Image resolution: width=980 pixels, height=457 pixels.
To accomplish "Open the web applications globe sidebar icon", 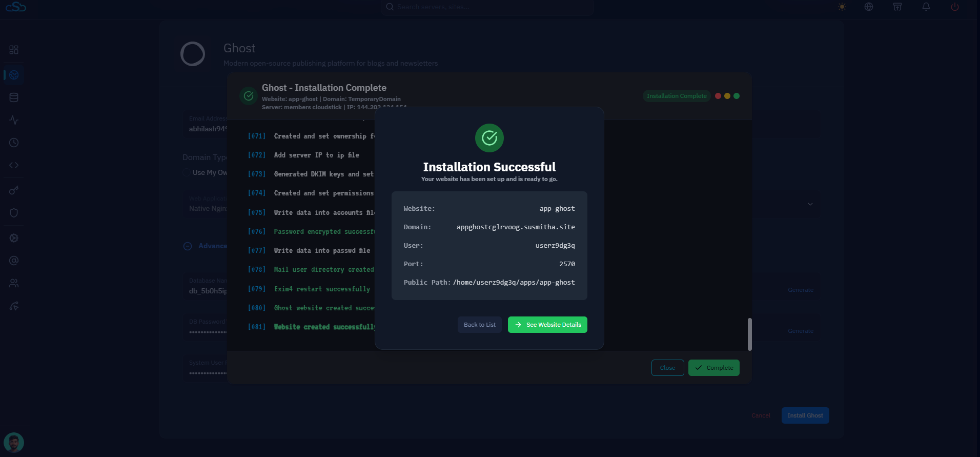I will pyautogui.click(x=14, y=75).
